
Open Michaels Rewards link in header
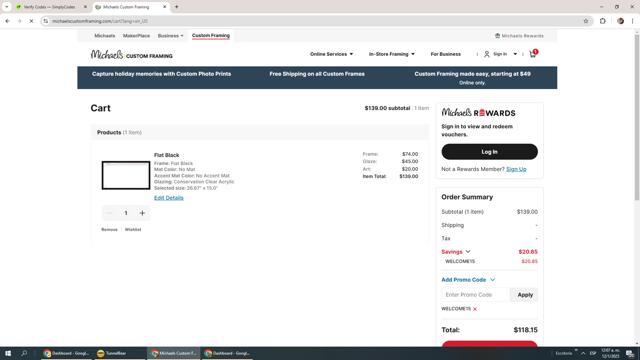(x=519, y=36)
